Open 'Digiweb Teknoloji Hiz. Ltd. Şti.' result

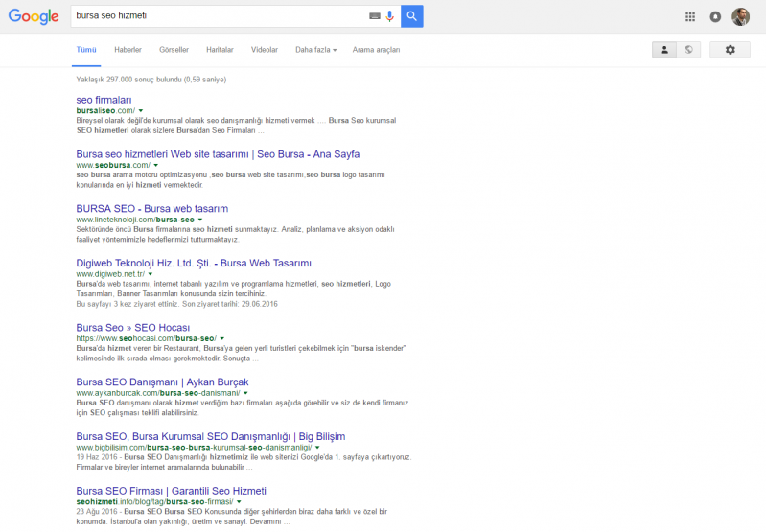(x=194, y=263)
